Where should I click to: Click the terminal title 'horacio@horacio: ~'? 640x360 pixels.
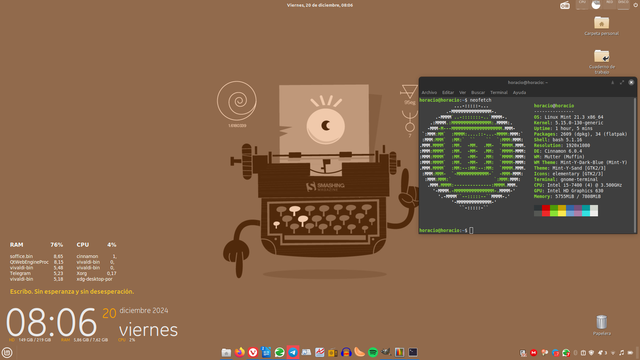pyautogui.click(x=528, y=82)
